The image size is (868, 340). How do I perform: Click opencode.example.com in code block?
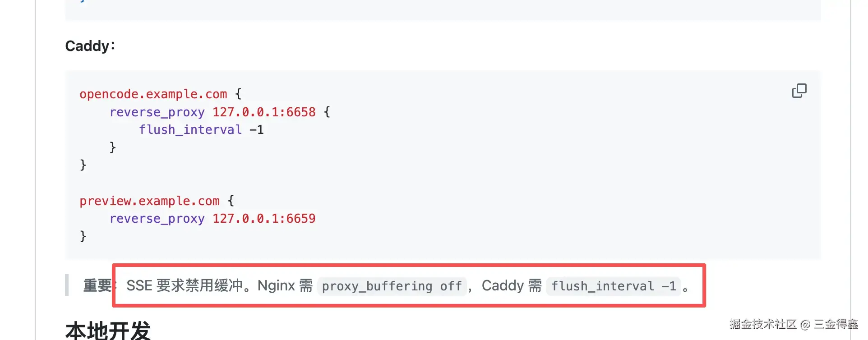[x=153, y=94]
